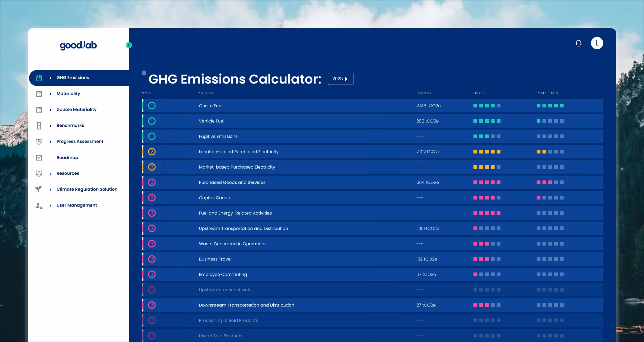This screenshot has width=644, height=342.
Task: Click scope 1 badge on Fugitive Emissions row
Action: 152,136
